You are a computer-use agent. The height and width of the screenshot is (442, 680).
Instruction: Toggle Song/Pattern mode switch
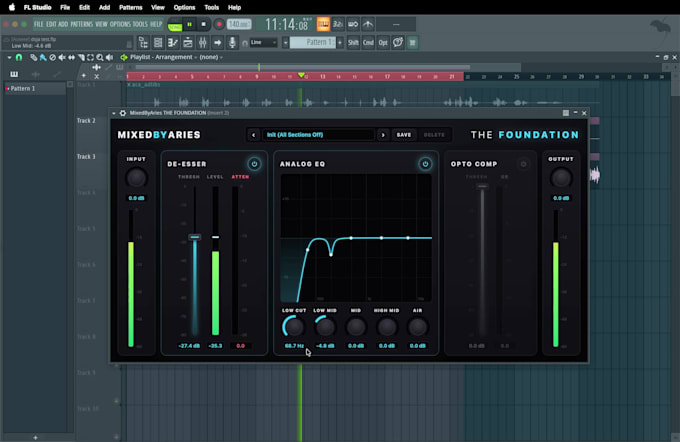tap(175, 25)
